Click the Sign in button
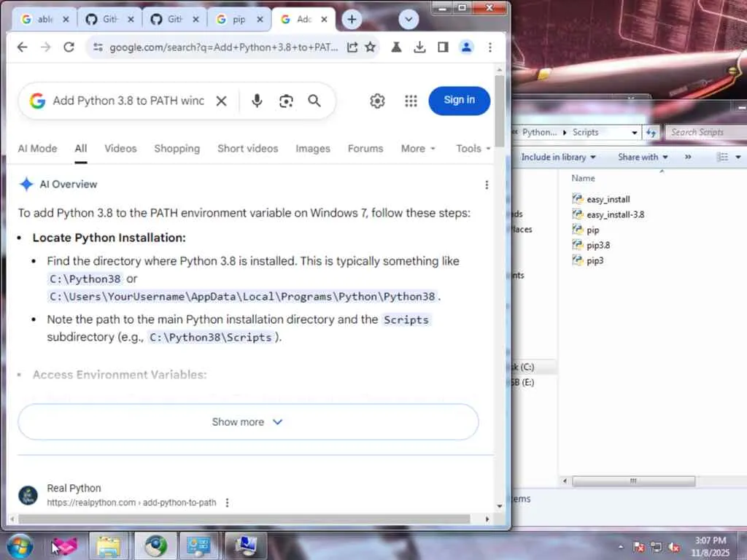The width and height of the screenshot is (747, 560). pyautogui.click(x=460, y=101)
